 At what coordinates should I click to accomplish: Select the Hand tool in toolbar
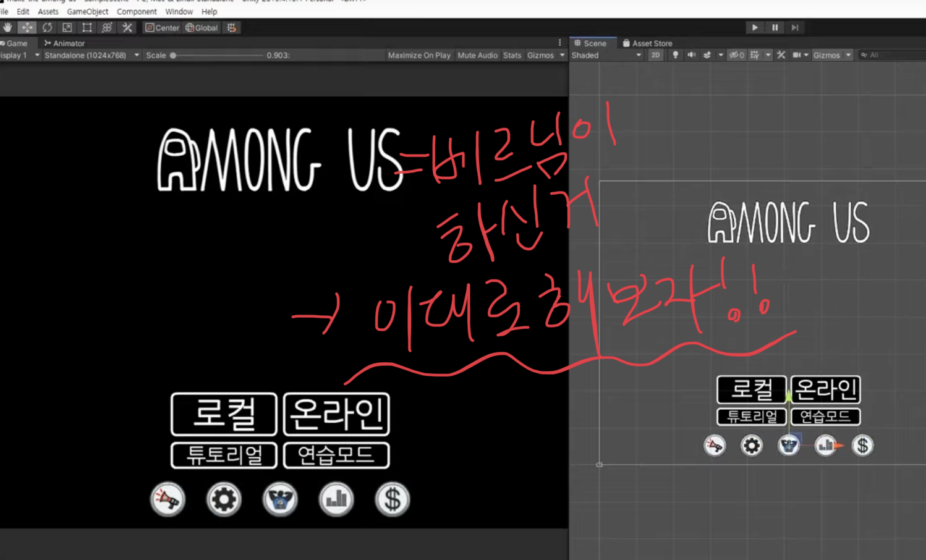click(7, 27)
